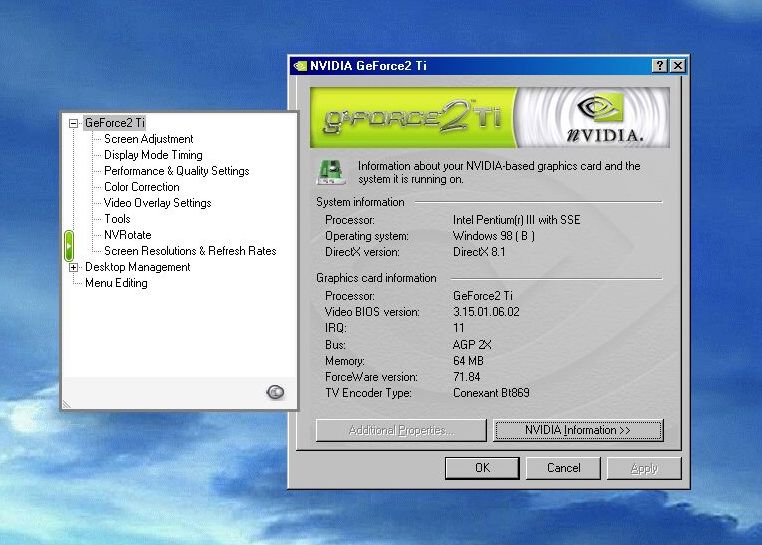
Task: Click the '64 MB' memory value
Action: [468, 361]
